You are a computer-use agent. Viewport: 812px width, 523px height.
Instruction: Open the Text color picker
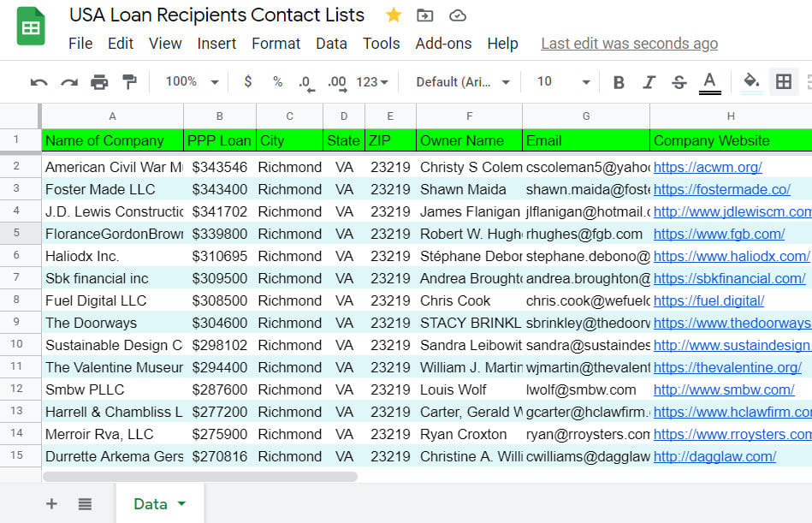pos(709,81)
